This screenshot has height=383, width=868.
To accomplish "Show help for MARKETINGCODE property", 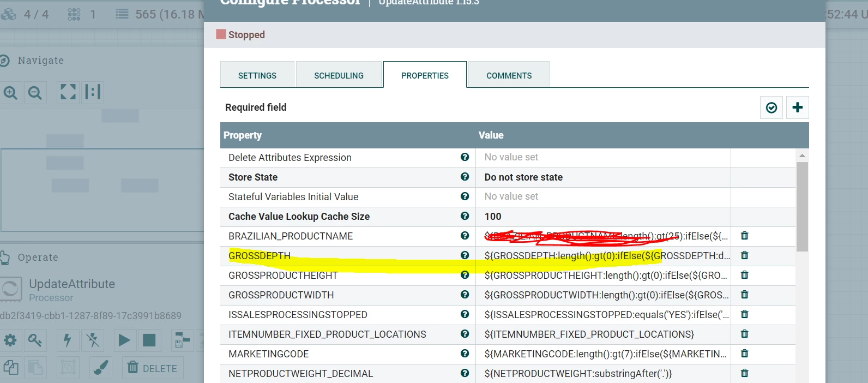I will [465, 354].
